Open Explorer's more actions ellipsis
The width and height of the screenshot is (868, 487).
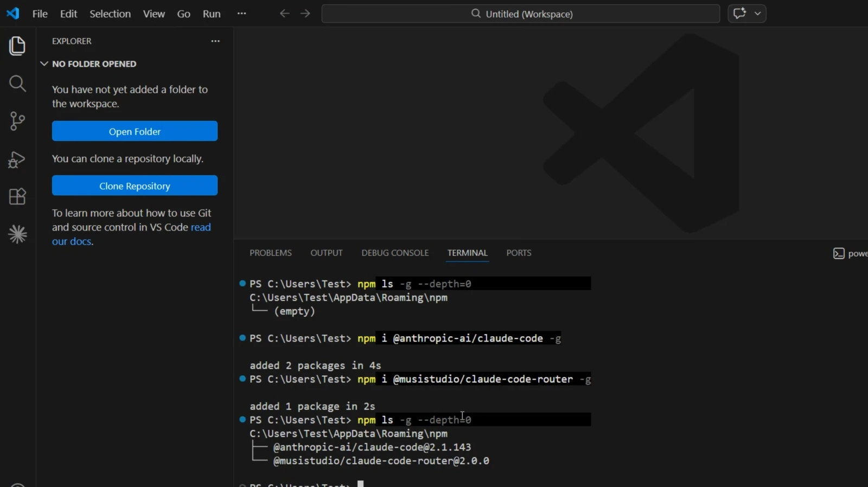coord(215,41)
